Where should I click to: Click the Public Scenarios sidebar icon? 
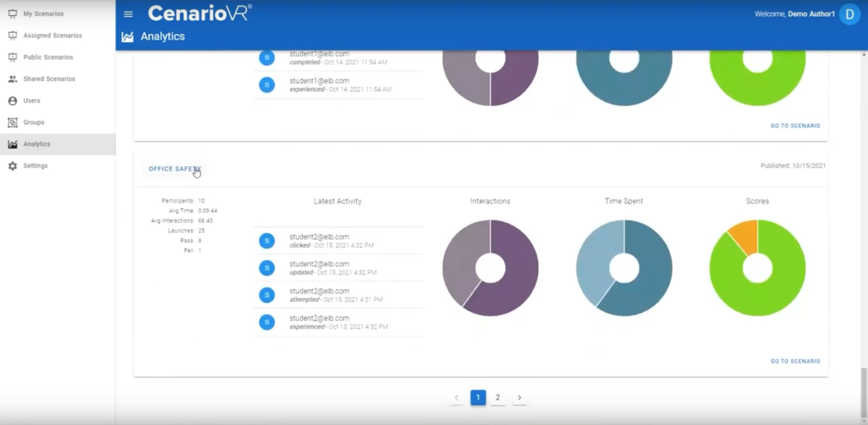pos(13,57)
